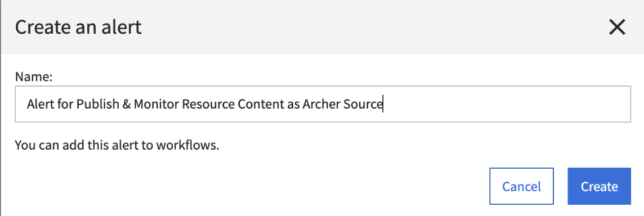Click the 'add this alert to workflows' hint
The width and height of the screenshot is (644, 216).
pyautogui.click(x=117, y=145)
